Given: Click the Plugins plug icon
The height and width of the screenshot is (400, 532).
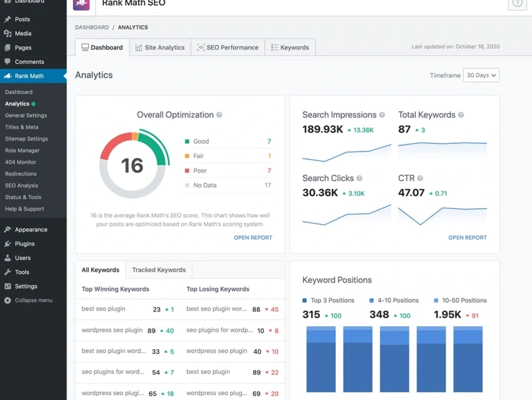Looking at the screenshot, I should (7, 244).
